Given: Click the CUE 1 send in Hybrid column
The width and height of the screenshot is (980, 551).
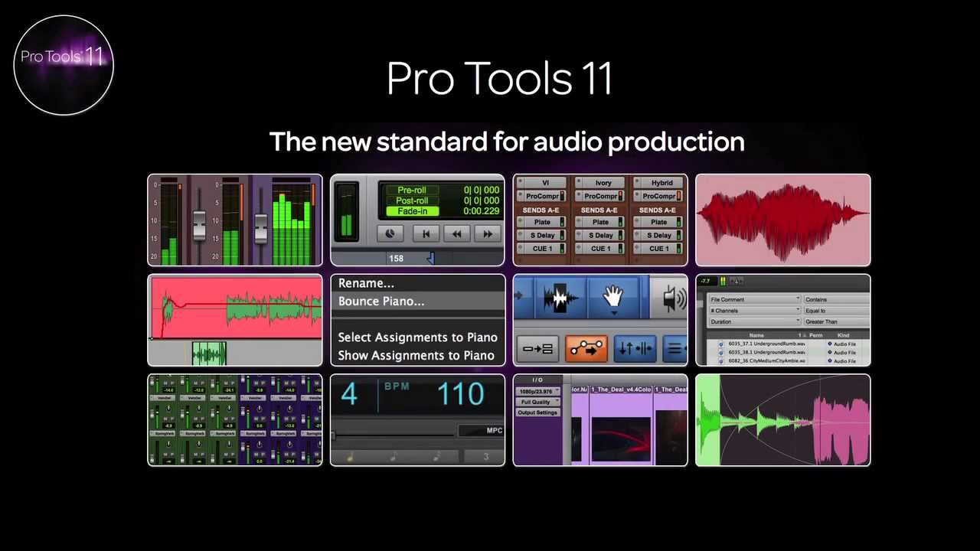Looking at the screenshot, I should [x=659, y=248].
